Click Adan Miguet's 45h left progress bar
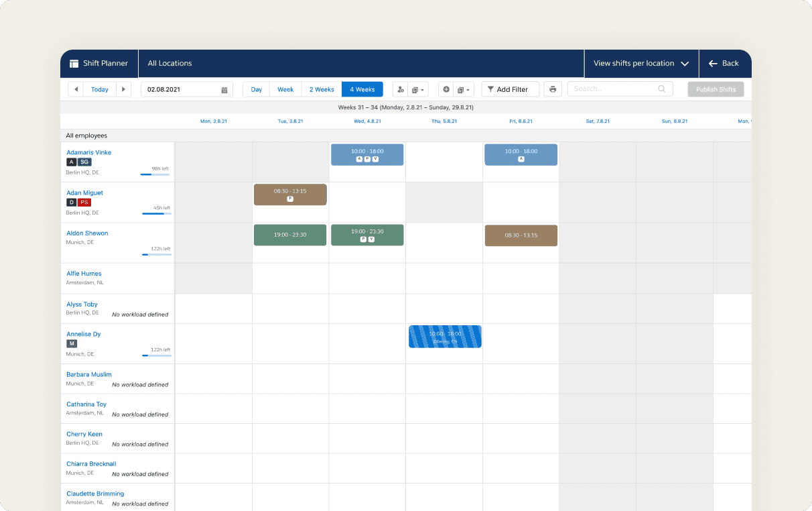812x511 pixels. click(157, 214)
